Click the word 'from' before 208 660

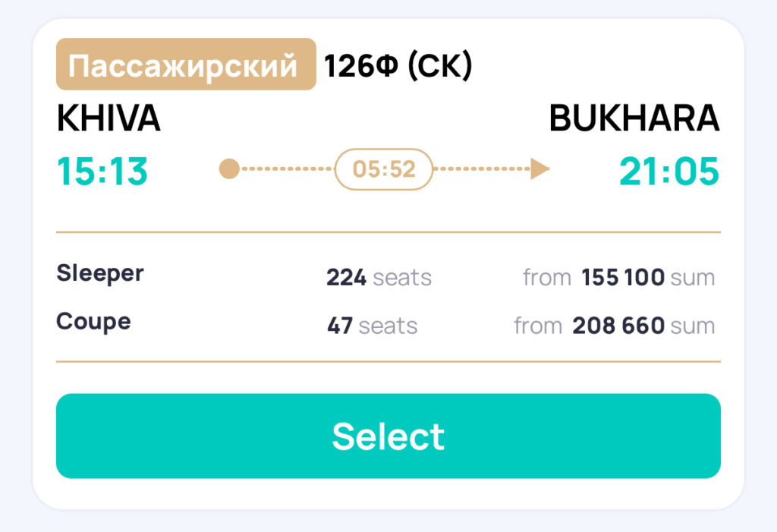538,326
